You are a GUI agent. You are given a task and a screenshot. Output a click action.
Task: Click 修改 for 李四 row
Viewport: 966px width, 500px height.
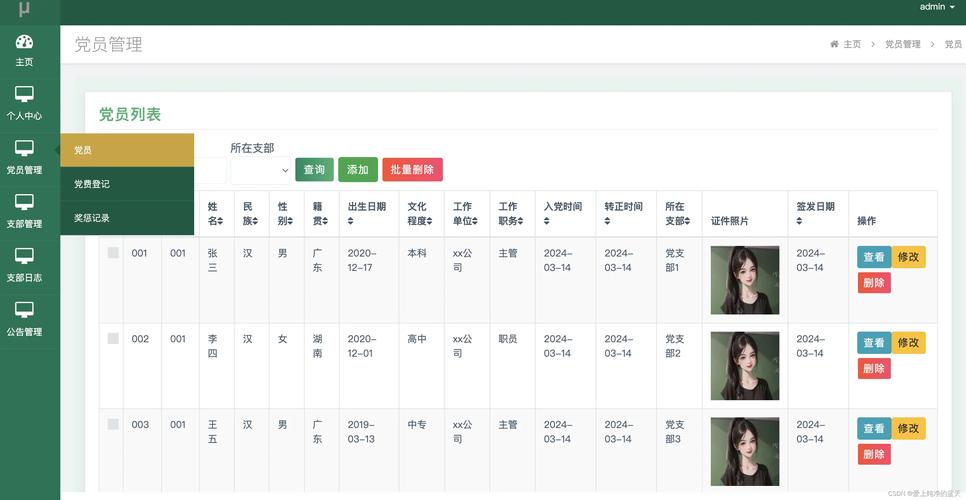pos(908,342)
